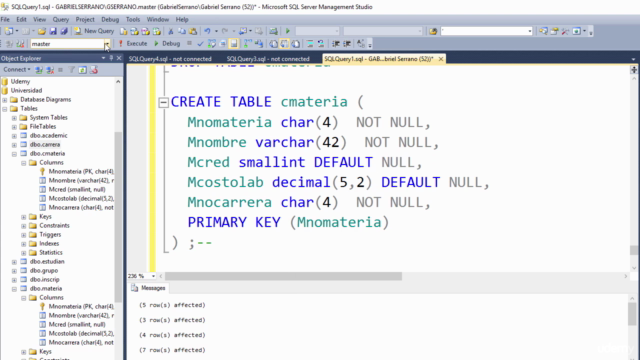Click the Parse checkmark icon

coord(200,44)
